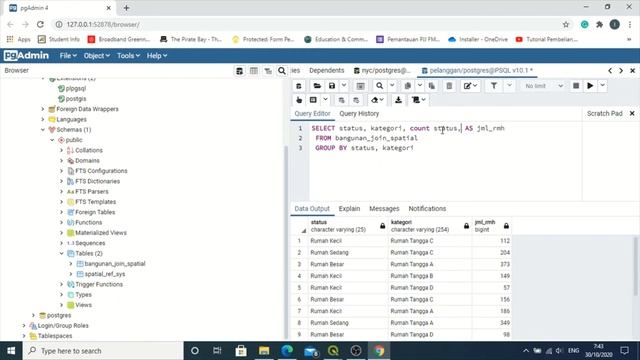Open a SQL file via folder icon

pos(317,86)
